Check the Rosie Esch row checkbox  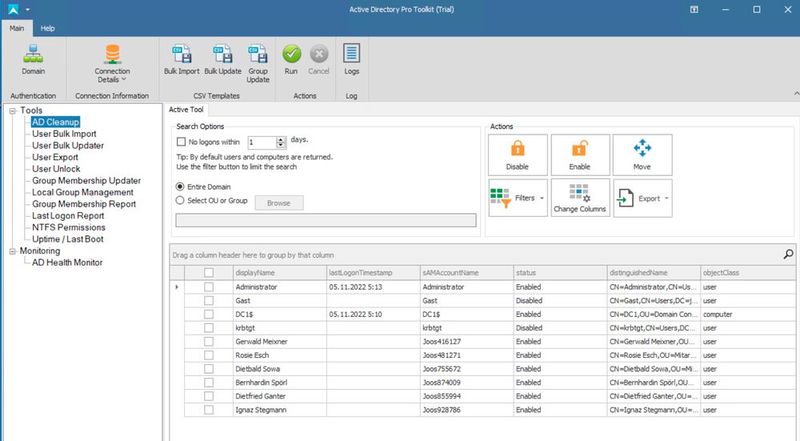point(209,355)
